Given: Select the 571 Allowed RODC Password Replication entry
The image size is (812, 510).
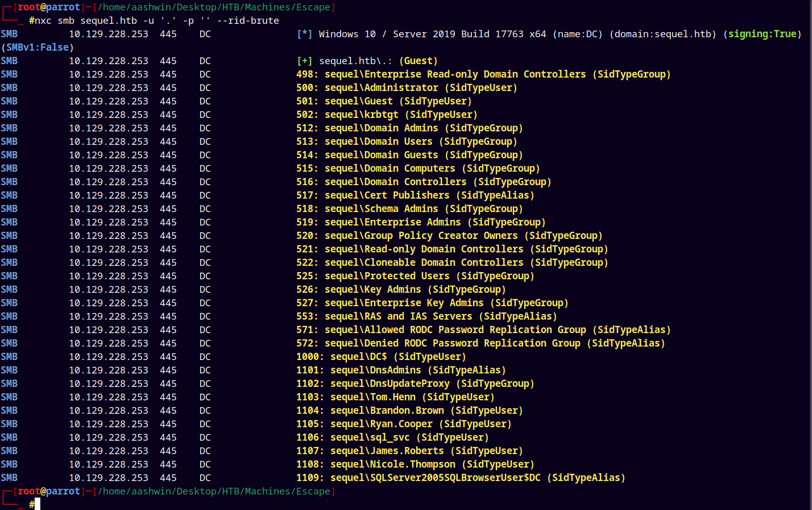Looking at the screenshot, I should tap(484, 330).
